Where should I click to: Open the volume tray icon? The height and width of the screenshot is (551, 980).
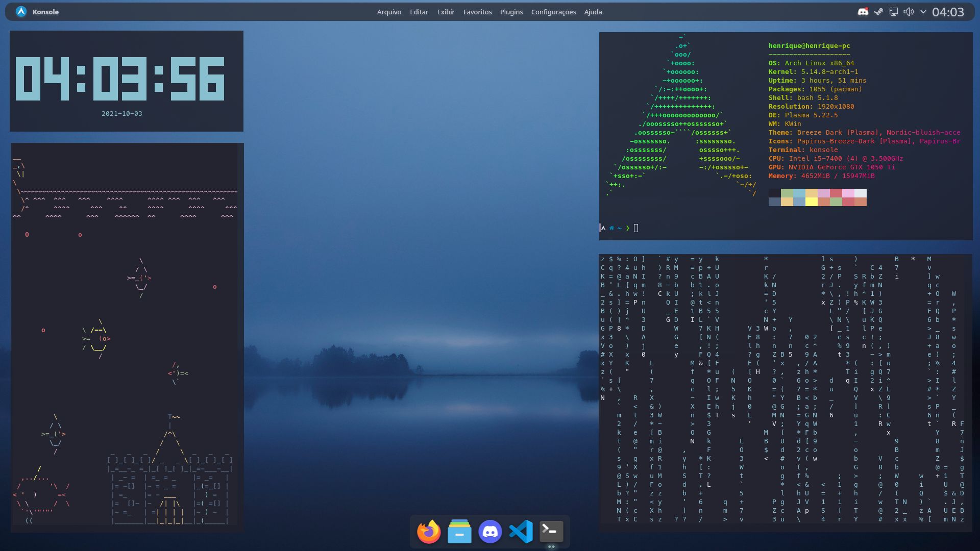point(909,12)
